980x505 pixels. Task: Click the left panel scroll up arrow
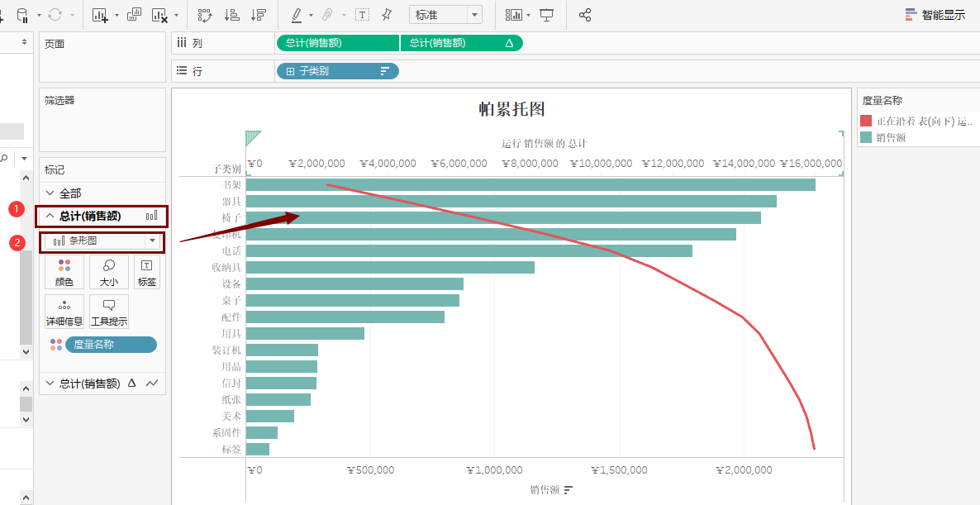click(26, 179)
